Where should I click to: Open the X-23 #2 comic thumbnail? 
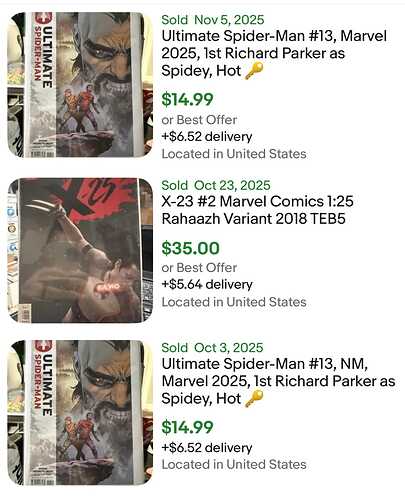(80, 250)
